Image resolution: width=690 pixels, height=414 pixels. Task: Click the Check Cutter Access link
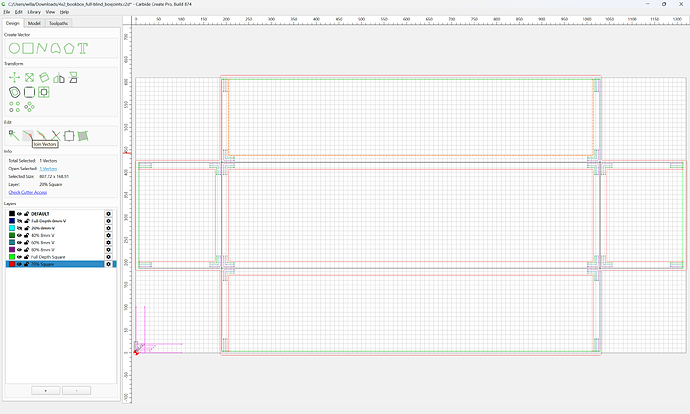click(28, 192)
